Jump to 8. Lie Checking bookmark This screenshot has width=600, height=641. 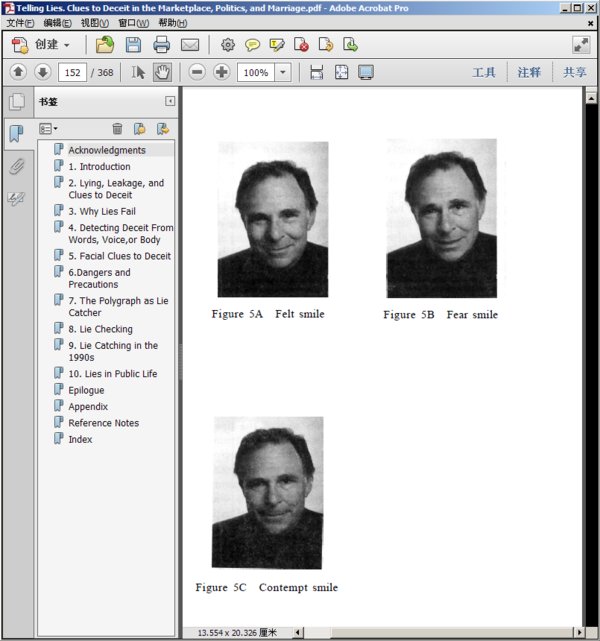pyautogui.click(x=101, y=329)
